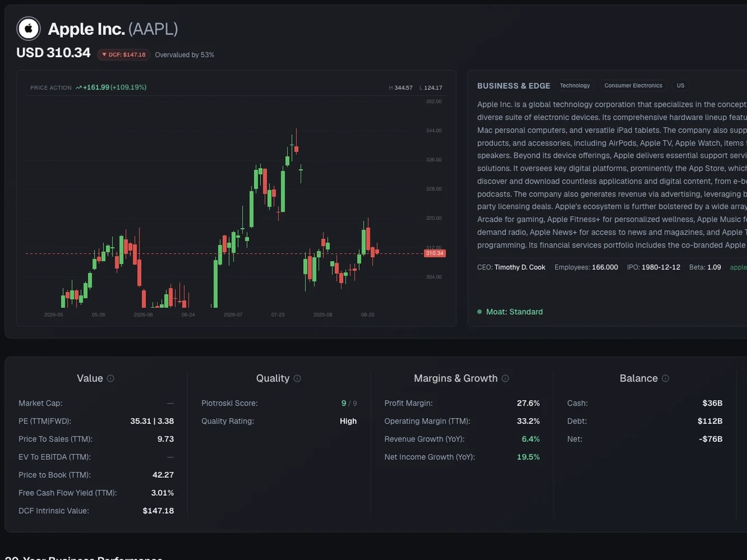Click the PRICE ACTION label

(x=51, y=88)
